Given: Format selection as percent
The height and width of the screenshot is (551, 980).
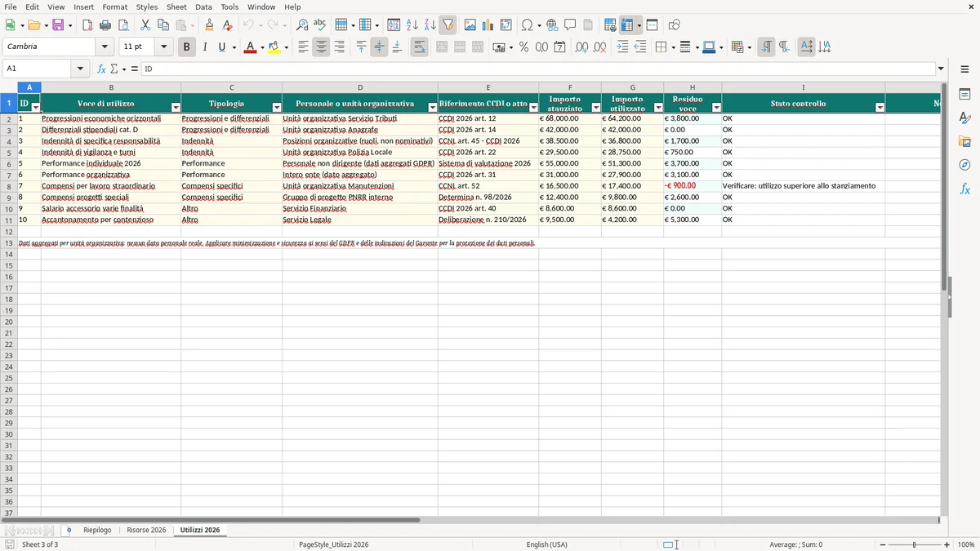Looking at the screenshot, I should point(523,47).
